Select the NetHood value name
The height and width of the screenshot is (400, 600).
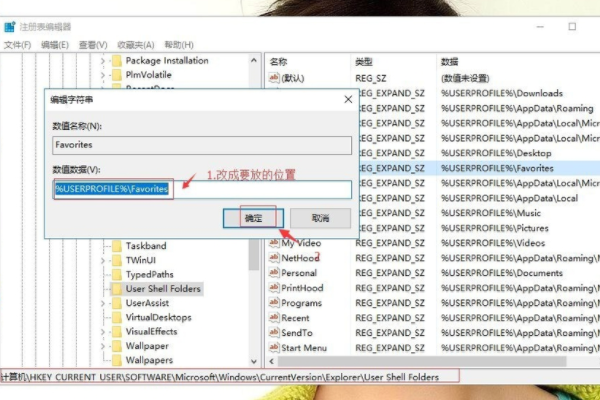(x=300, y=258)
